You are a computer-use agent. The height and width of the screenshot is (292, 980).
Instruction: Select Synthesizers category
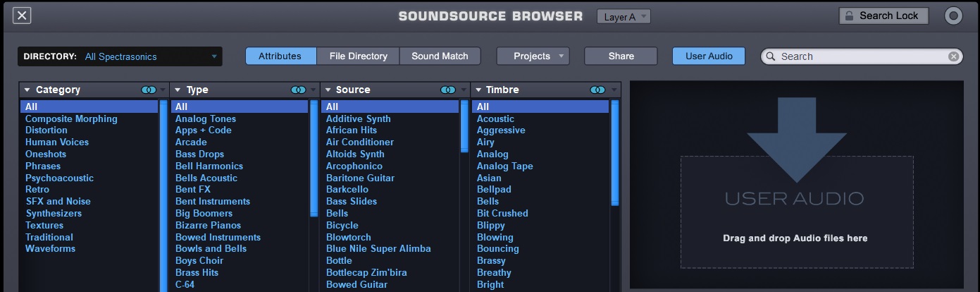point(54,213)
